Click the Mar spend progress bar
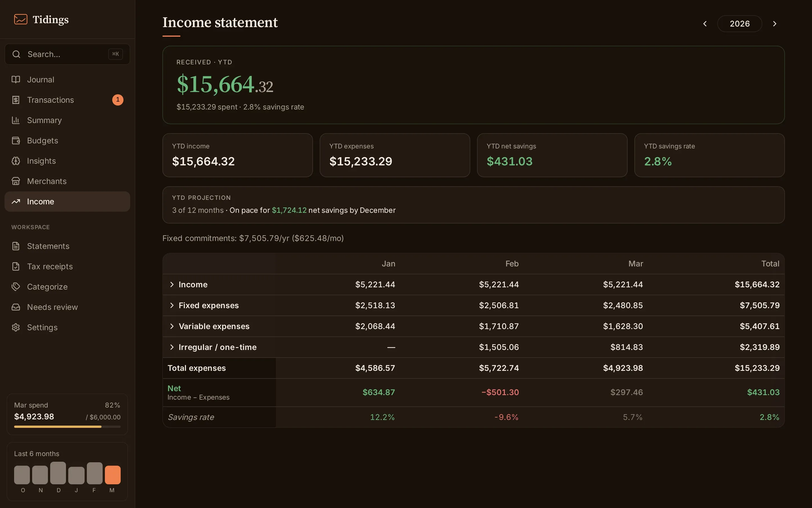 click(x=67, y=427)
